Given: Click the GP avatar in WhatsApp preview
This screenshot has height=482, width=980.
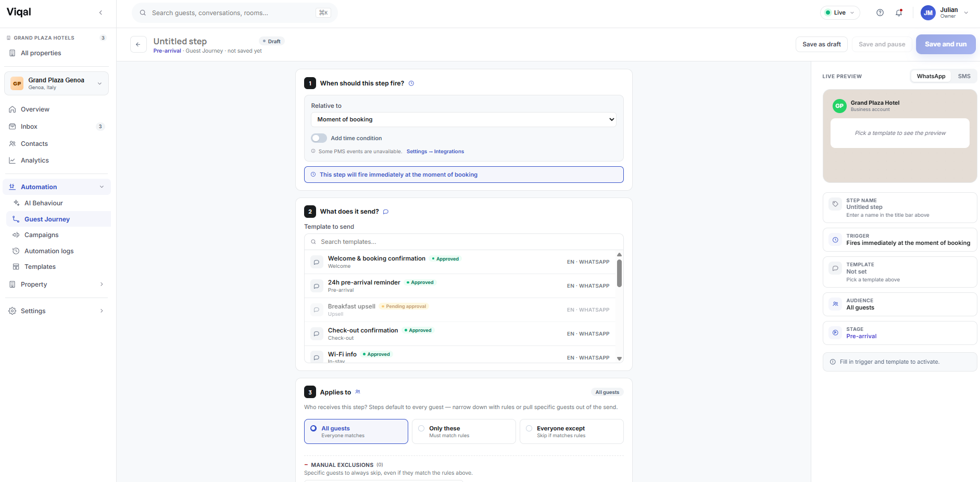Looking at the screenshot, I should [x=839, y=106].
